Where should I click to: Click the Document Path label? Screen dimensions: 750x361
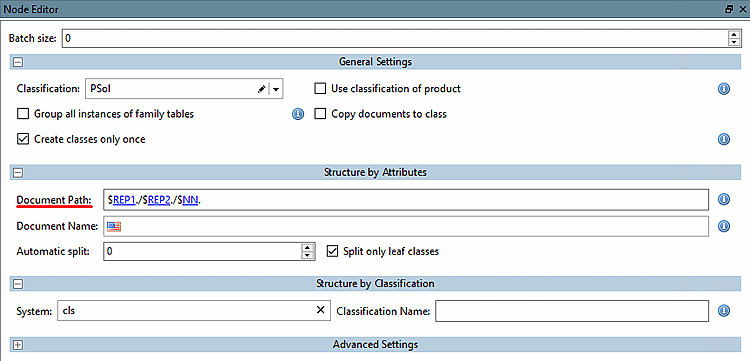click(x=55, y=200)
